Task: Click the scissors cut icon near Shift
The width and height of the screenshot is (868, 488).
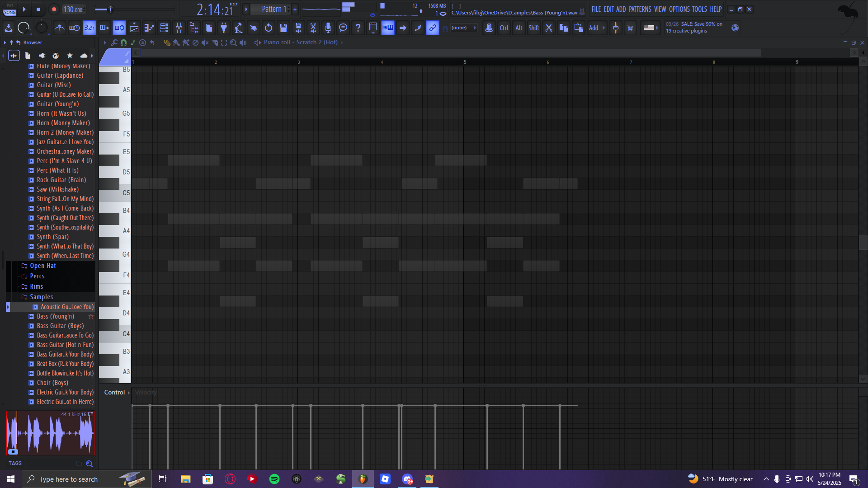Action: click(x=549, y=28)
